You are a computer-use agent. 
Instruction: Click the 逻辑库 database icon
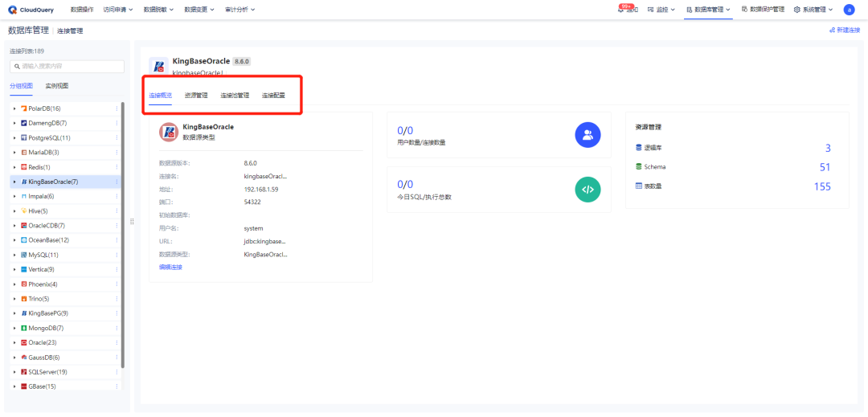[x=639, y=148]
